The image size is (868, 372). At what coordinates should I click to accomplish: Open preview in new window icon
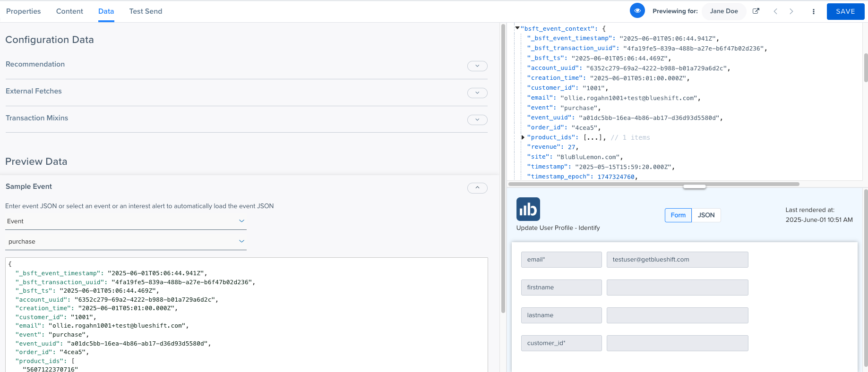pos(756,11)
